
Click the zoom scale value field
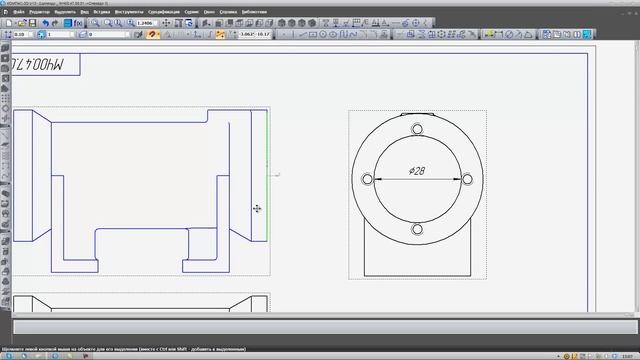click(144, 23)
